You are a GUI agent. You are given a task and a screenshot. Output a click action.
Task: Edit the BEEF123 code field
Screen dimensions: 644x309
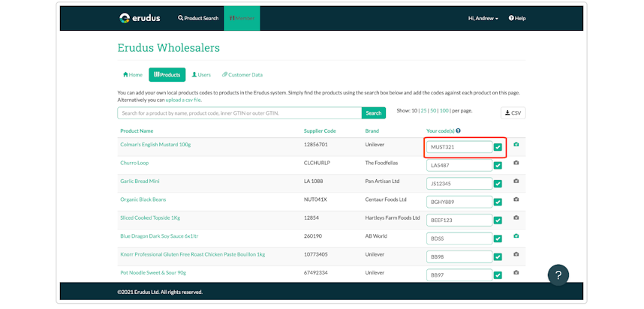[459, 220]
